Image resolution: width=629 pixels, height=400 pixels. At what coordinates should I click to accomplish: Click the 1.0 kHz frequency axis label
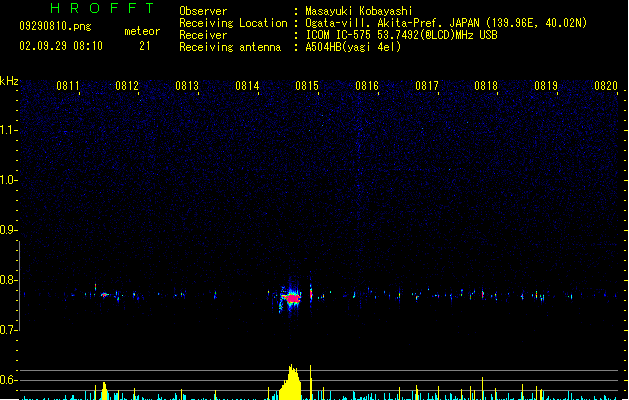pyautogui.click(x=8, y=180)
